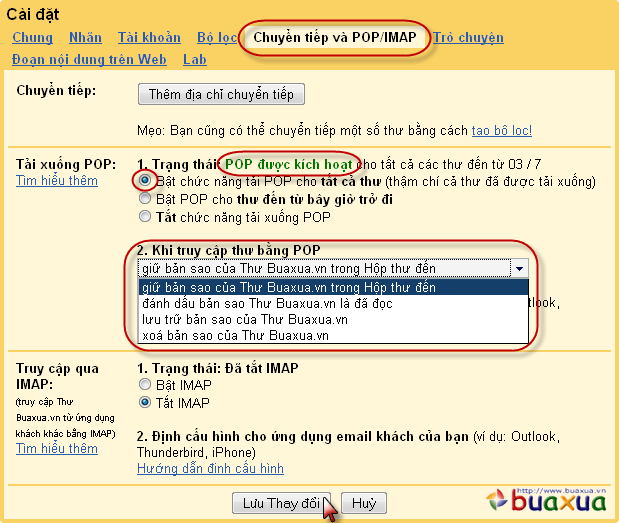
Task: Open the Chung settings tab
Action: pyautogui.click(x=32, y=37)
